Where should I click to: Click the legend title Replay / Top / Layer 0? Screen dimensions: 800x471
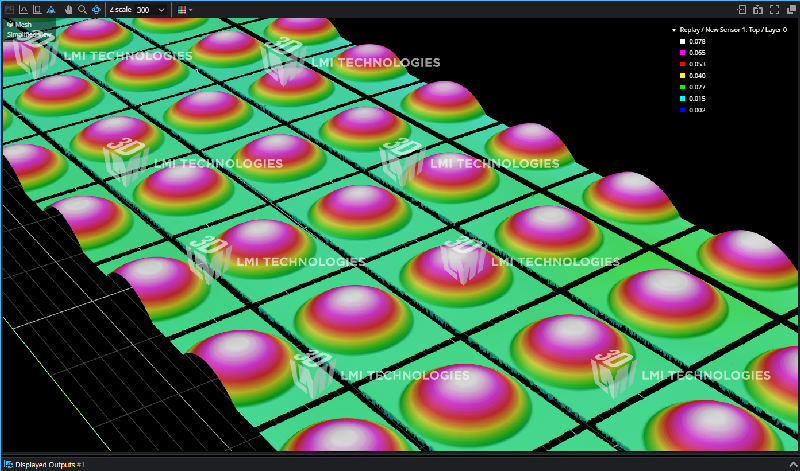pyautogui.click(x=733, y=30)
